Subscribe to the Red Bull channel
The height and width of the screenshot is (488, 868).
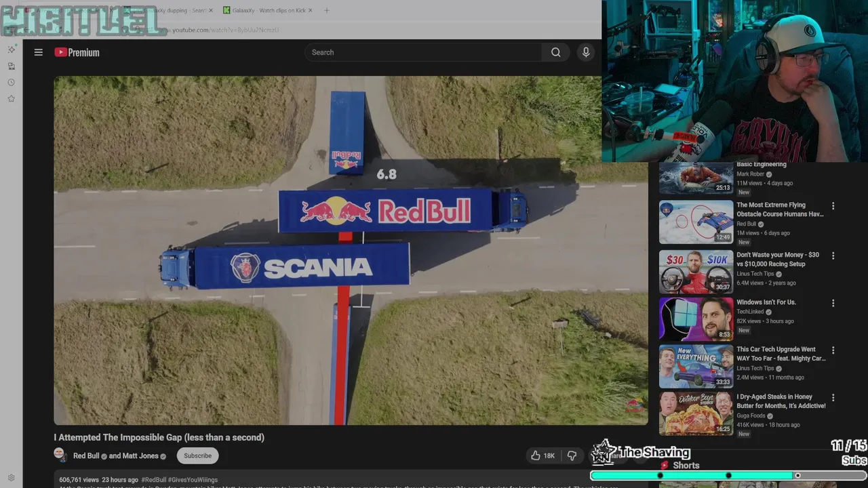[197, 455]
